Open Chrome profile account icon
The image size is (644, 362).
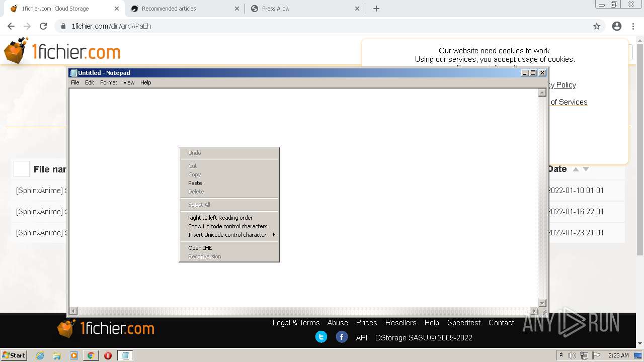pyautogui.click(x=617, y=26)
